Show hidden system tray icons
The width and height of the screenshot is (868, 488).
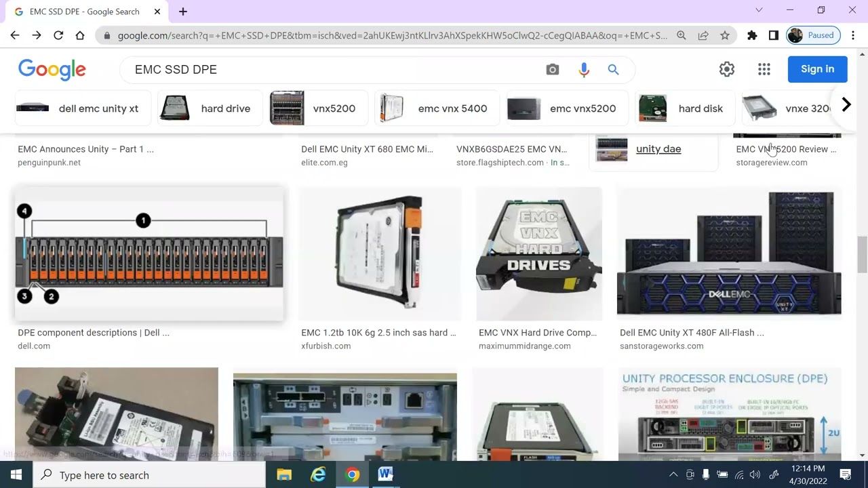point(673,474)
